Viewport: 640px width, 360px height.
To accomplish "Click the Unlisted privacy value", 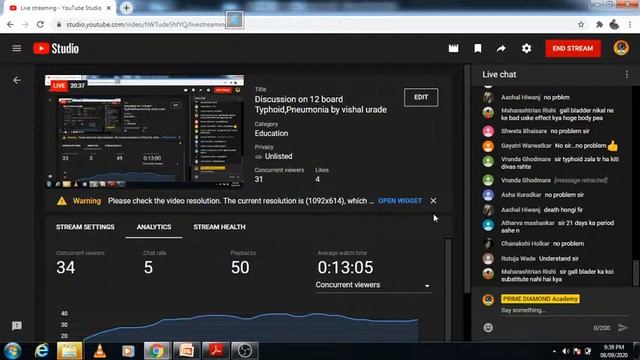I will click(278, 156).
